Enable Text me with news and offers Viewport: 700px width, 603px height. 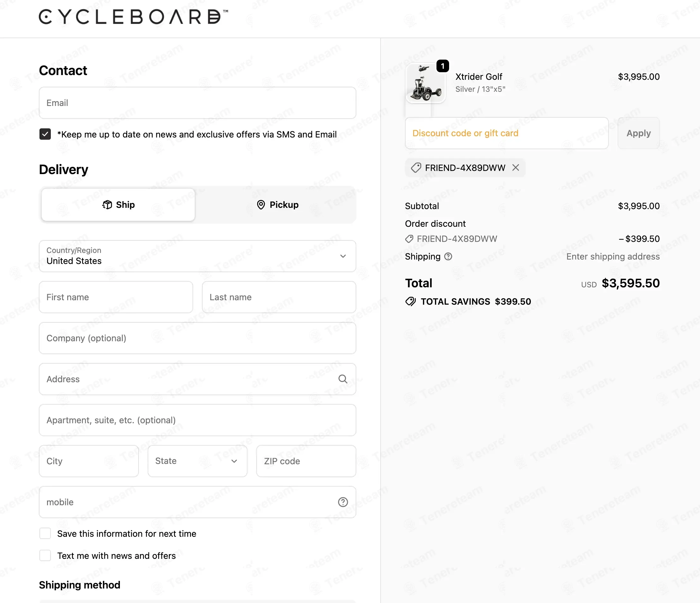(45, 556)
